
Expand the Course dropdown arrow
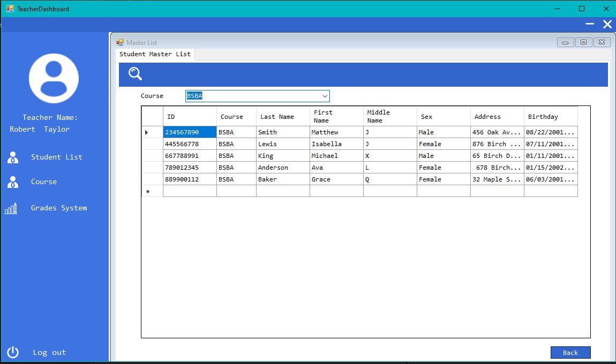325,96
